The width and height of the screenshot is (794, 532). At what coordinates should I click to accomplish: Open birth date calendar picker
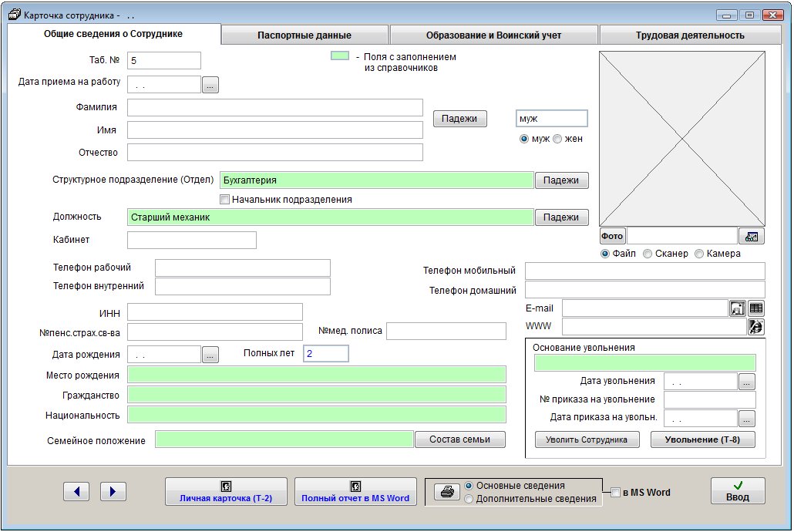tap(210, 355)
